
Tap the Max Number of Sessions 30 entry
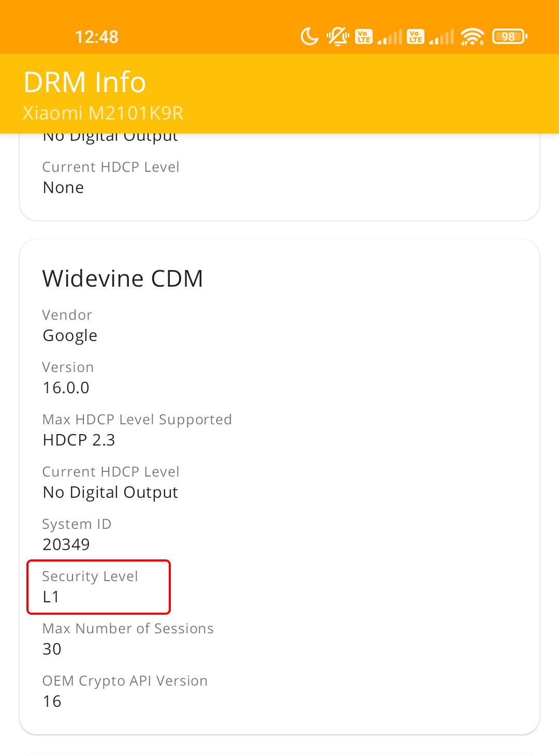128,639
